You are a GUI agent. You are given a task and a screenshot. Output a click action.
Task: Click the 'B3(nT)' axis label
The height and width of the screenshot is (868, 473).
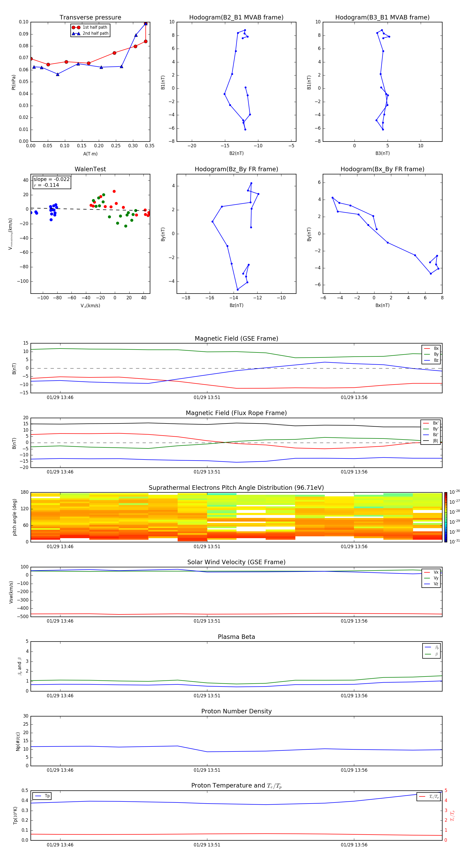coord(382,153)
